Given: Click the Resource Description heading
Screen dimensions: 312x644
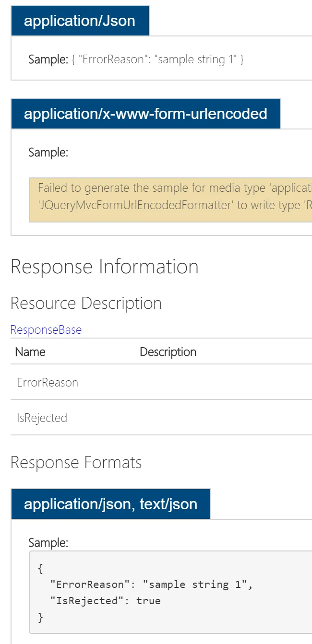Looking at the screenshot, I should click(x=86, y=303).
